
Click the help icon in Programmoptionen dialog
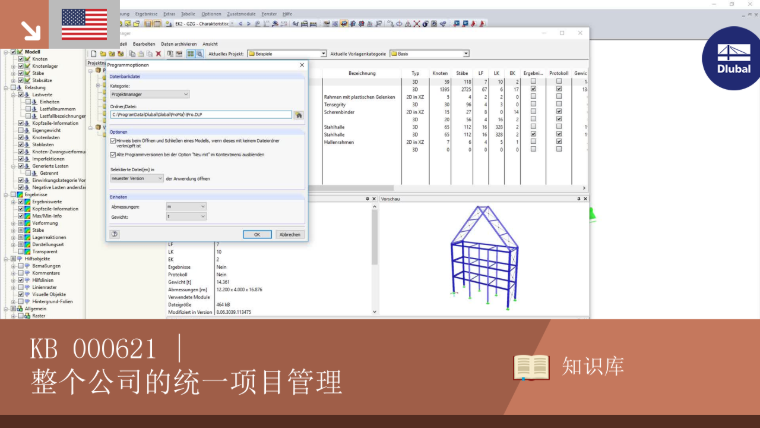click(114, 234)
